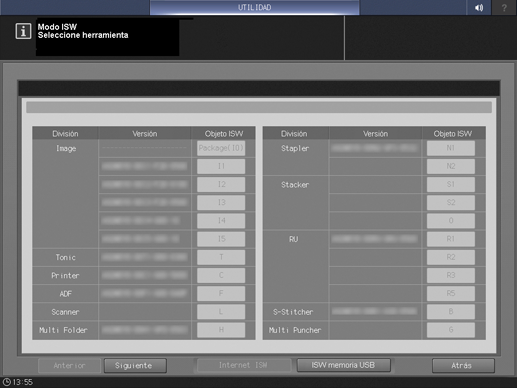Select the R1 RU object
The width and height of the screenshot is (517, 388).
click(451, 239)
